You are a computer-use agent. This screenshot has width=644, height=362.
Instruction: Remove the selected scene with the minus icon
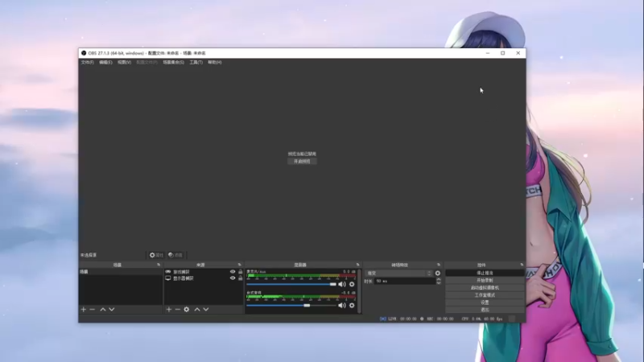pos(93,310)
